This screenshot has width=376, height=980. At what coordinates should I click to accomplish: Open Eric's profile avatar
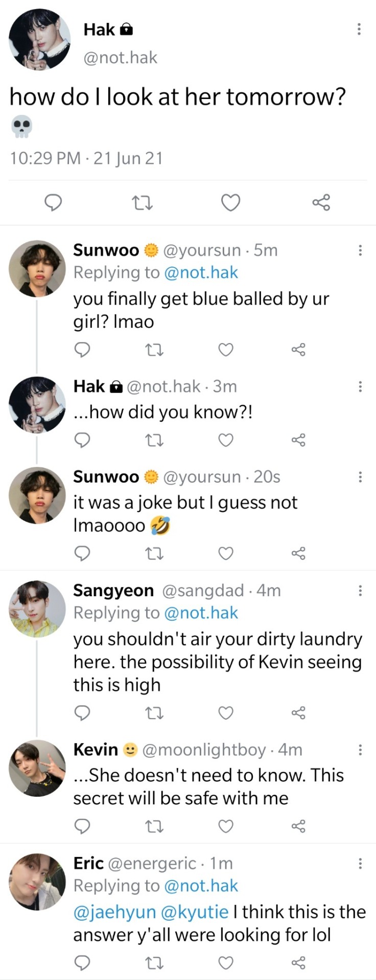(37, 881)
